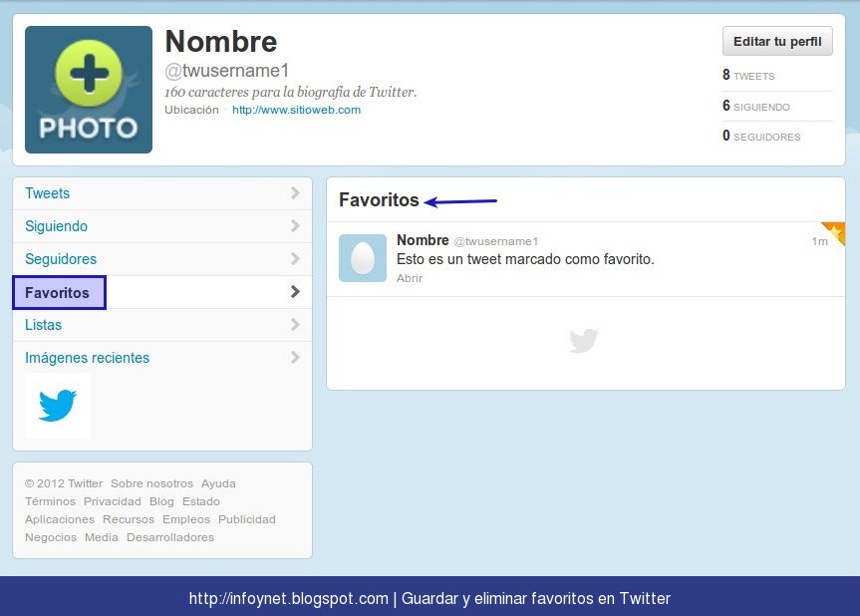This screenshot has width=860, height=616.
Task: Click chevron arrow in Imágenes recientes row
Action: point(295,358)
